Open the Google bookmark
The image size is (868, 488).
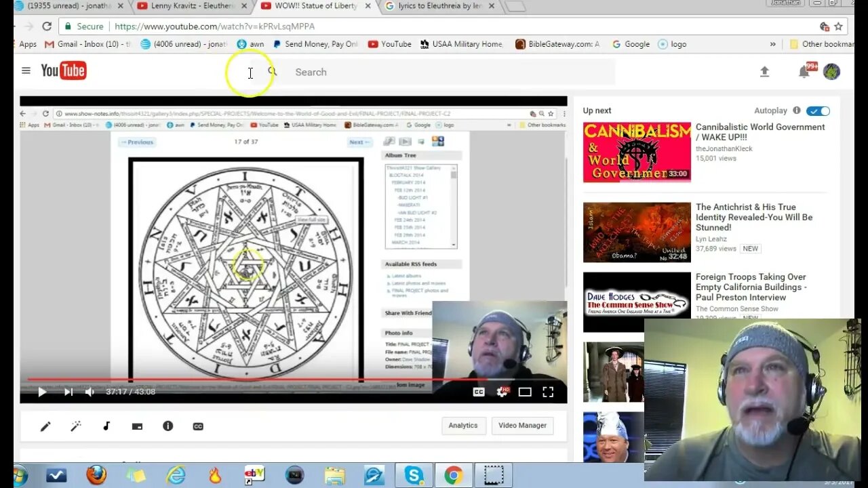[631, 44]
